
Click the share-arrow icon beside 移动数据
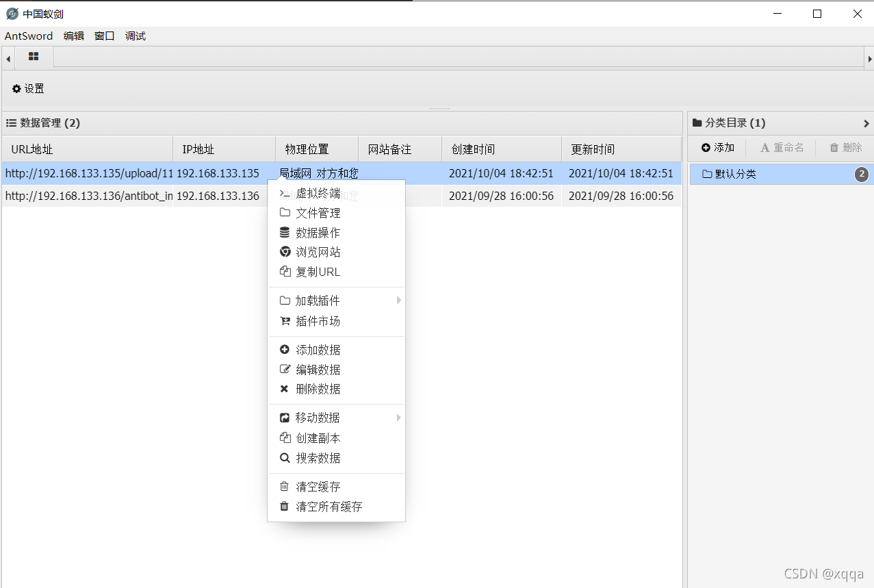[285, 418]
